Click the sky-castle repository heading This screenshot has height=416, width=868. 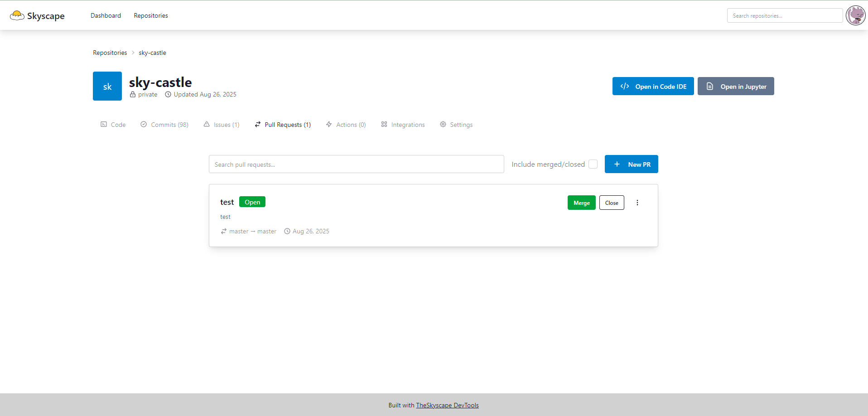pyautogui.click(x=160, y=82)
